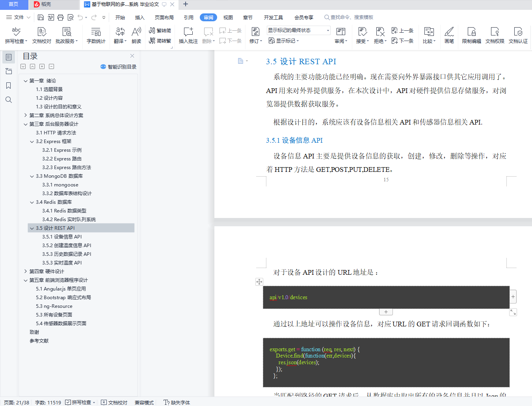532x406 pixels.
Task: Switch to the 页面布局 ribbon tab
Action: point(164,17)
